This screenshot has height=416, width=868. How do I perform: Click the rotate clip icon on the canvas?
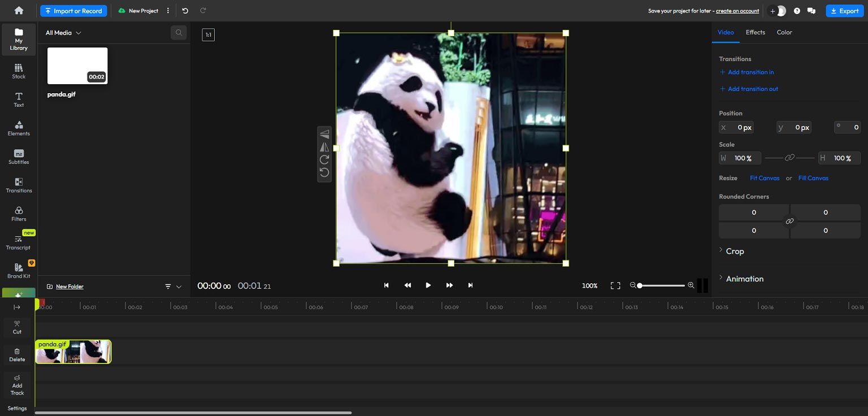pos(324,160)
